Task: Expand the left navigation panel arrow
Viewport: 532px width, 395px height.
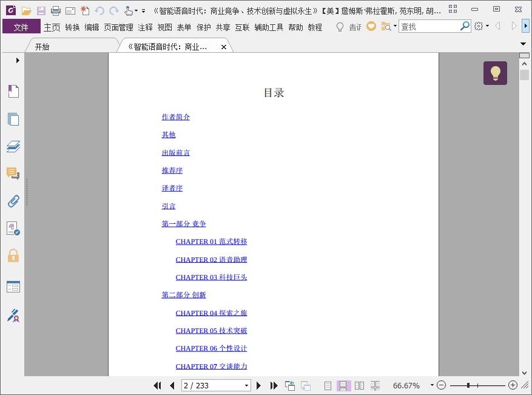Action: point(18,61)
